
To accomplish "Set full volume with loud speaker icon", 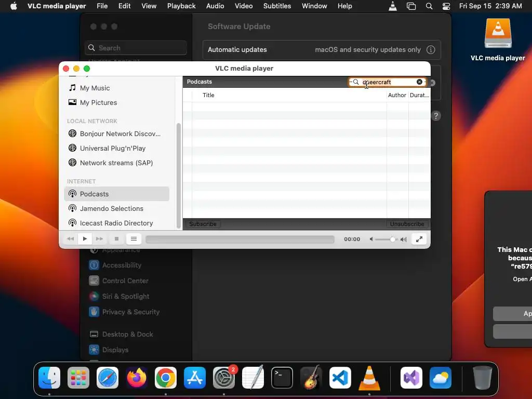I will tap(403, 239).
